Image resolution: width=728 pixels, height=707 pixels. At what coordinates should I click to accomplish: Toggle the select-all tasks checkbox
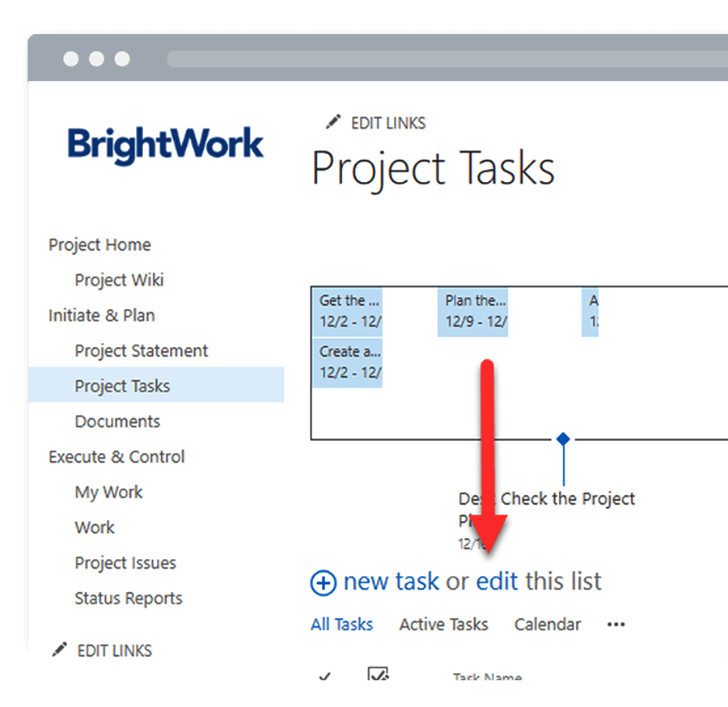tap(378, 676)
